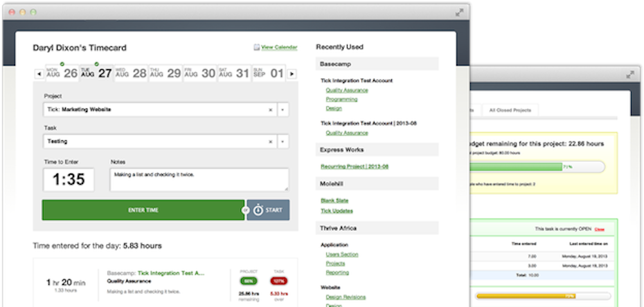Viewport: 644px width, 307px height.
Task: Select Tuesday Aug 27 date tab
Action: coord(96,73)
